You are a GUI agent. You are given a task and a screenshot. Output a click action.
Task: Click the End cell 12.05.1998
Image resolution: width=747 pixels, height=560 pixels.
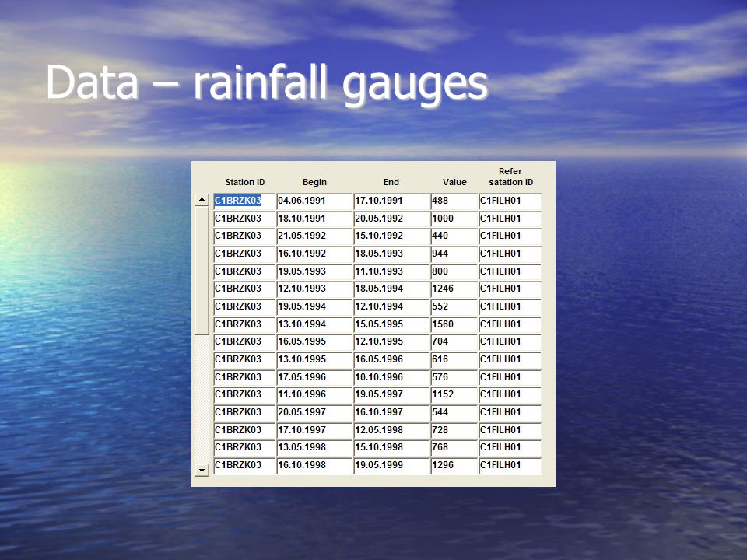pos(391,430)
